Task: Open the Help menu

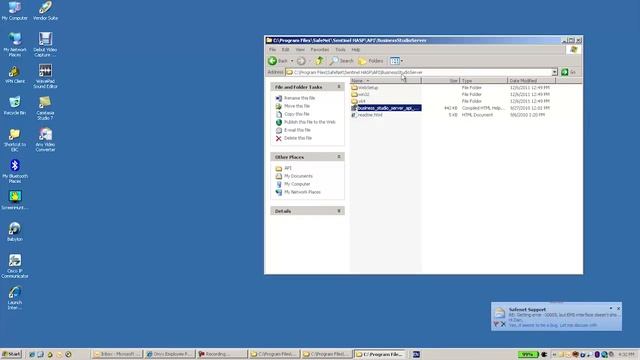Action: point(356,49)
